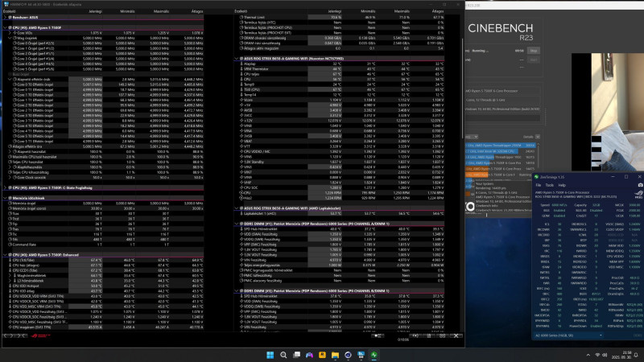The image size is (644, 362).
Task: Open the notification bell in system tray
Action: coord(636,355)
